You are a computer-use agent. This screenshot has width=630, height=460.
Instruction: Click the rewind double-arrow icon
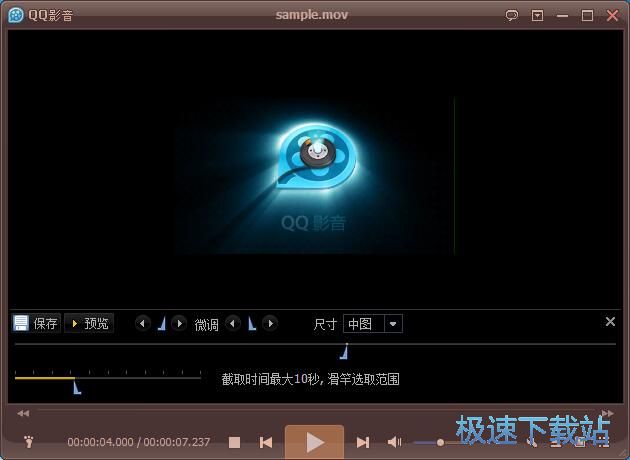tap(23, 413)
